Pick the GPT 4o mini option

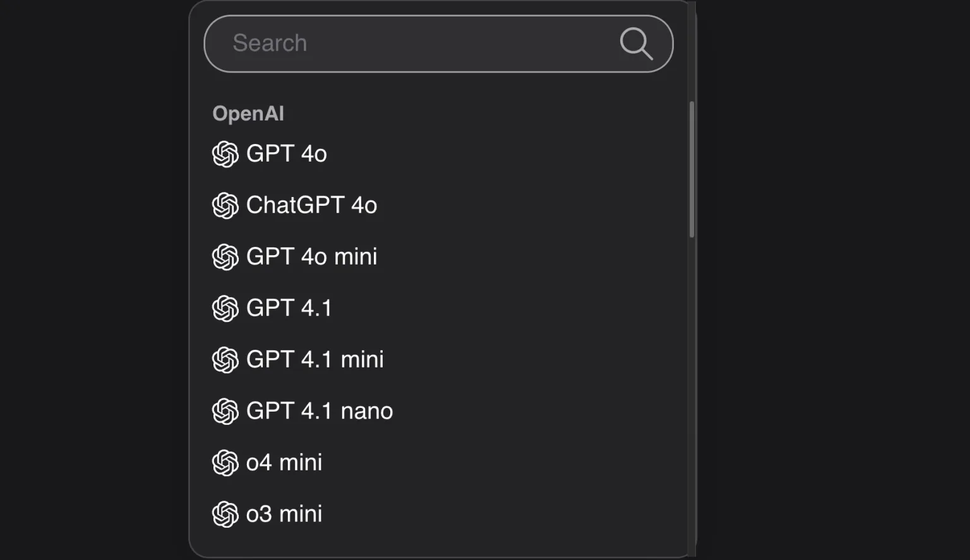(311, 257)
